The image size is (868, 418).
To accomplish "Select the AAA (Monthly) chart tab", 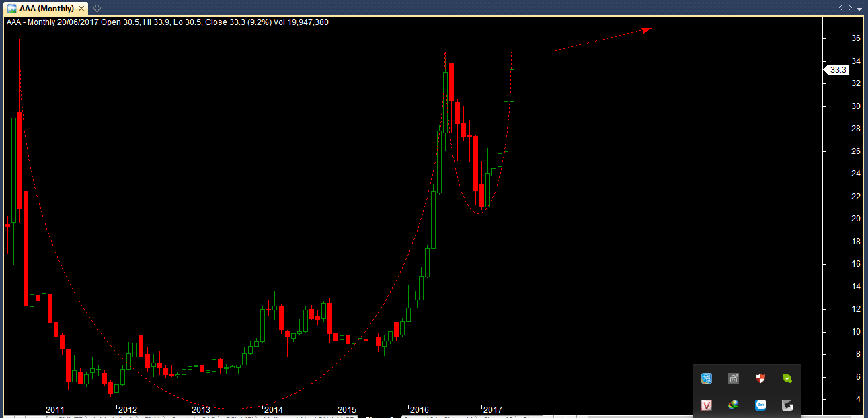I will click(x=44, y=9).
